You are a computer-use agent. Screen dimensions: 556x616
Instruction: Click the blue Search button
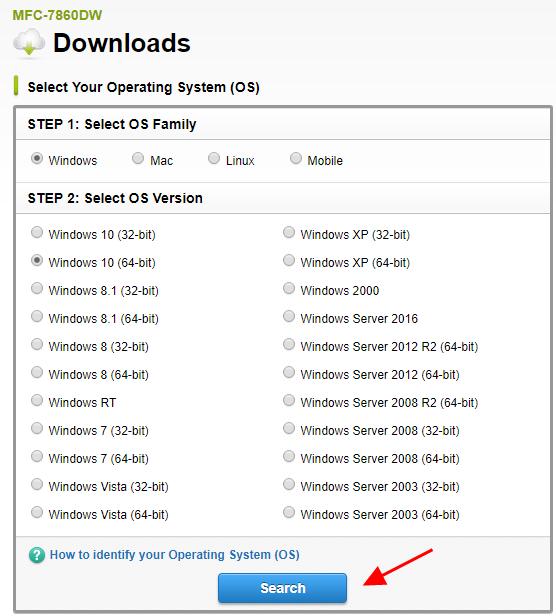tap(283, 588)
